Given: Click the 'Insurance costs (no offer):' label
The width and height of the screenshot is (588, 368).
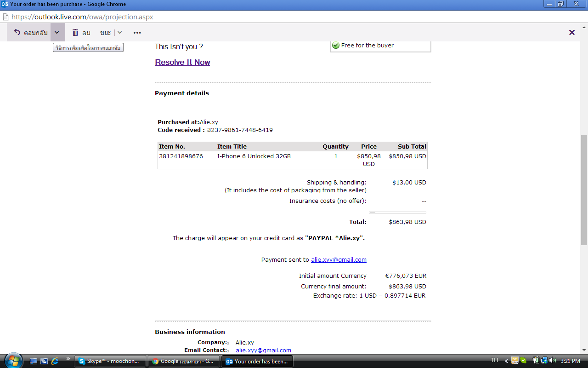Looking at the screenshot, I should click(328, 201).
